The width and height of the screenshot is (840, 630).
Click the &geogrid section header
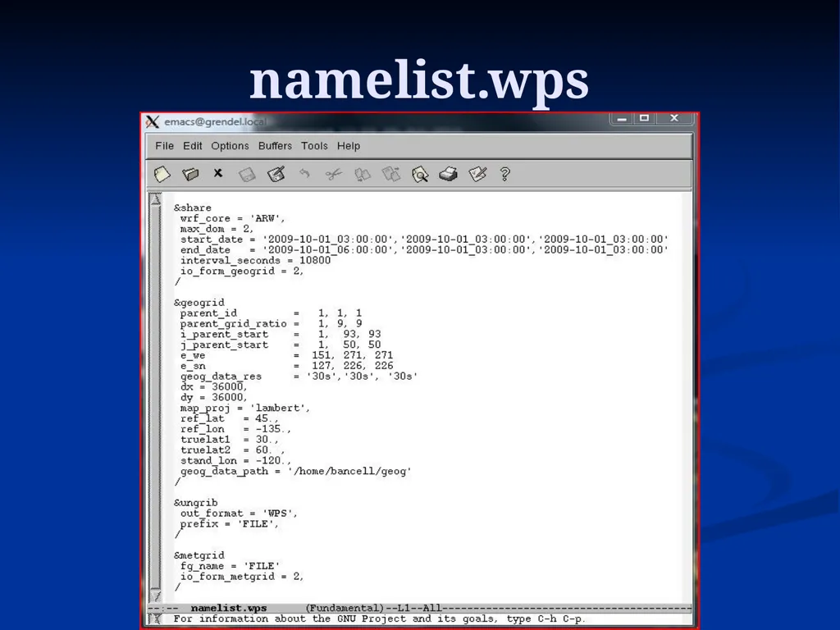[199, 303]
